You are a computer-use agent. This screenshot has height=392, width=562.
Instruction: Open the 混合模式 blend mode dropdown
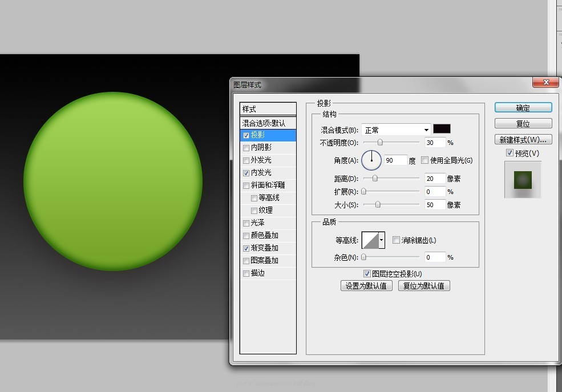pyautogui.click(x=395, y=129)
